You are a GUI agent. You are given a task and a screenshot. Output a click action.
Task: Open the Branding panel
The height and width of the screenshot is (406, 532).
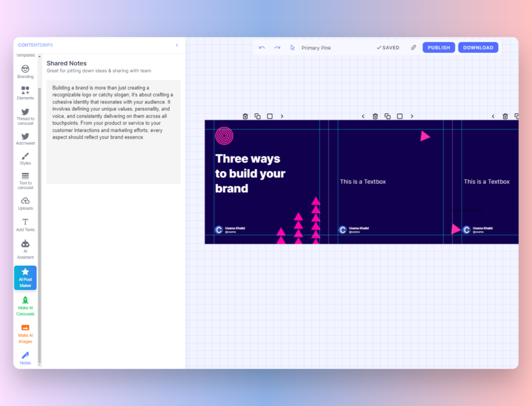click(x=25, y=71)
